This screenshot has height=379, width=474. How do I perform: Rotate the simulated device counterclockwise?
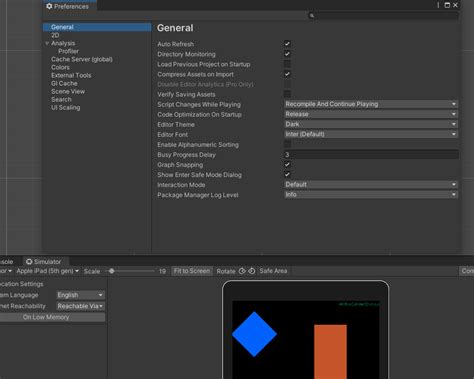252,271
